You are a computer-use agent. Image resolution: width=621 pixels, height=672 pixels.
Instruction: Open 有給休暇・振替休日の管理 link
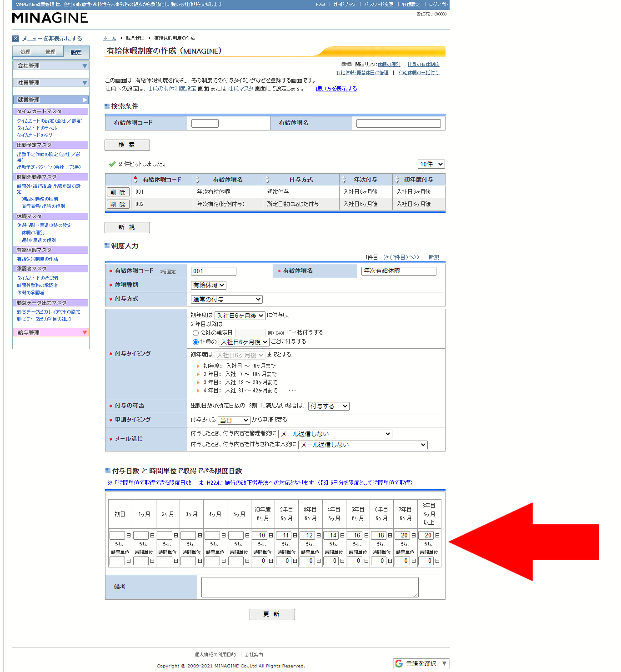(x=362, y=73)
